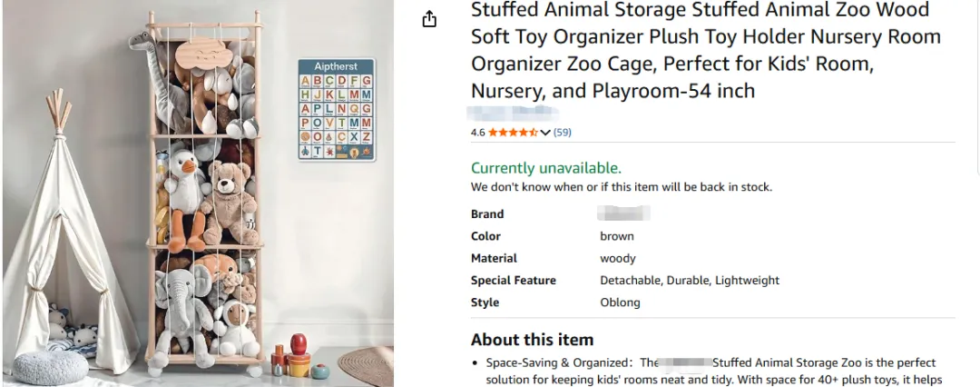Click the "About this item" heading
This screenshot has width=980, height=387.
click(x=532, y=340)
